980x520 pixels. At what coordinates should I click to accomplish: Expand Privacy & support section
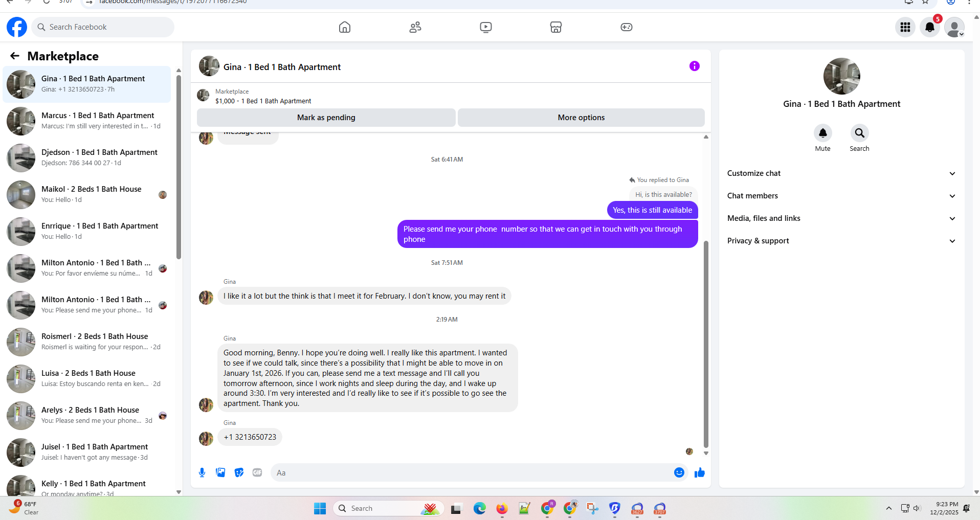click(841, 241)
